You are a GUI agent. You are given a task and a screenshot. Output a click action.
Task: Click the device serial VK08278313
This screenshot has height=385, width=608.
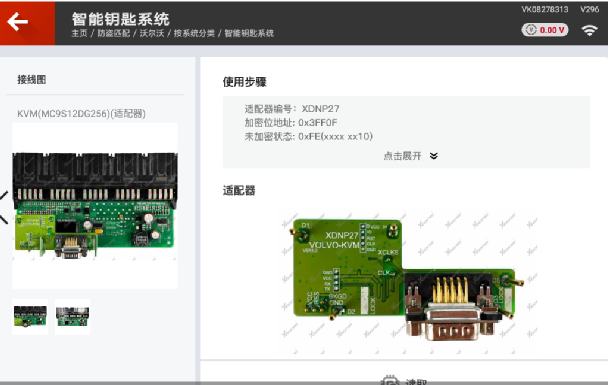click(545, 9)
